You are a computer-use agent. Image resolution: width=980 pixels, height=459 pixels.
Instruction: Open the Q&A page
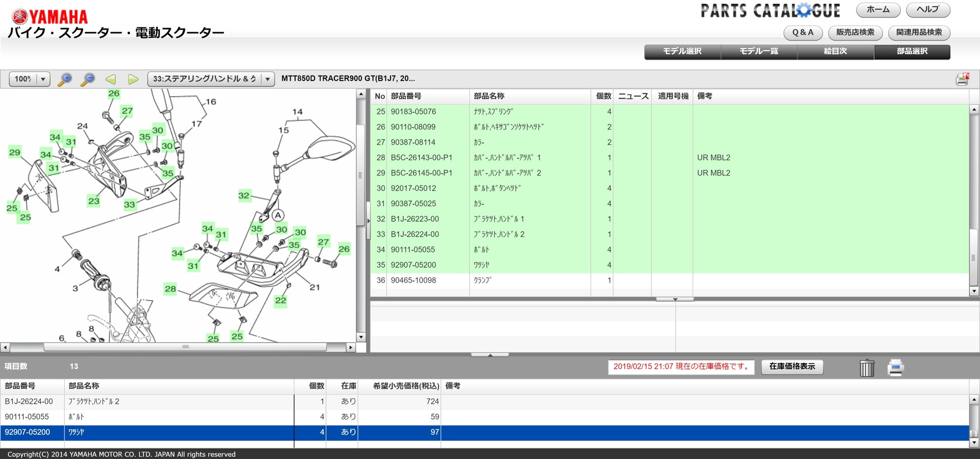coord(803,33)
